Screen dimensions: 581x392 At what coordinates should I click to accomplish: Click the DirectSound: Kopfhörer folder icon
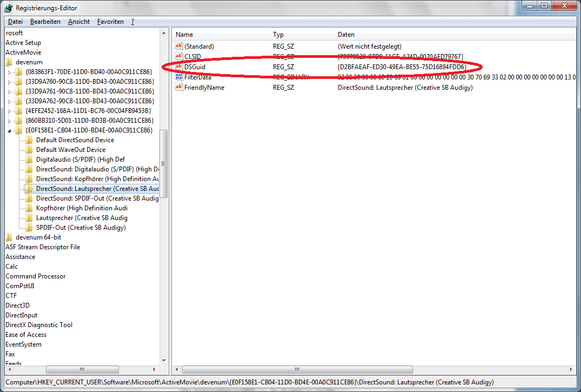coord(29,179)
